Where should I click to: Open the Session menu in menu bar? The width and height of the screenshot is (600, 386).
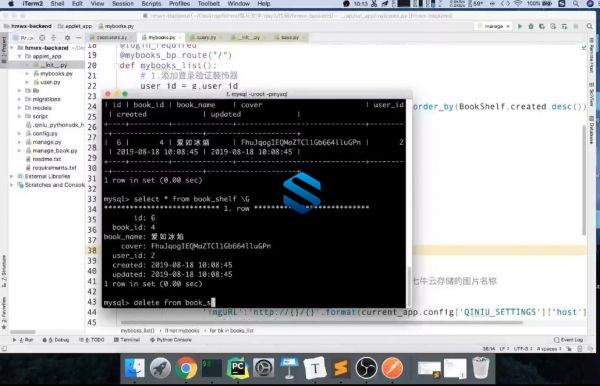(x=122, y=4)
